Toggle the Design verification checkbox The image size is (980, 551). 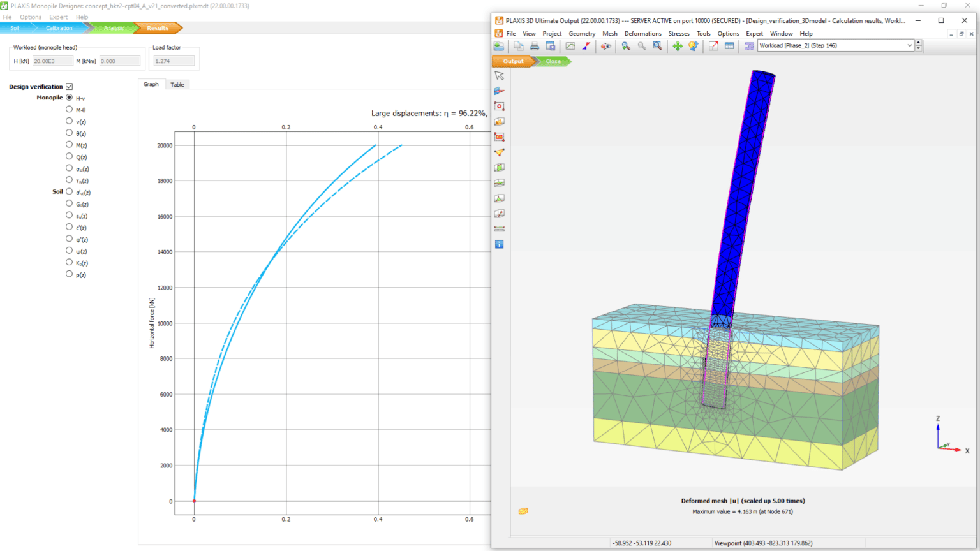coord(69,87)
